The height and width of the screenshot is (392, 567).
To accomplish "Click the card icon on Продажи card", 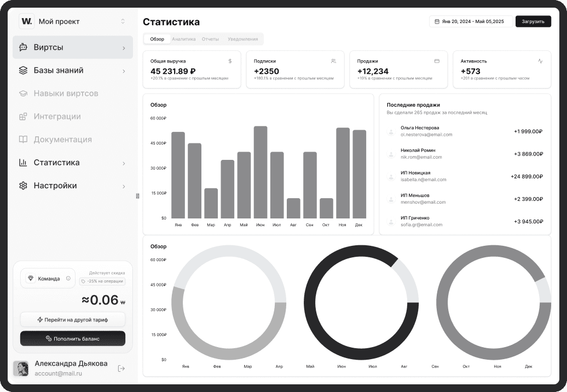I will click(437, 61).
